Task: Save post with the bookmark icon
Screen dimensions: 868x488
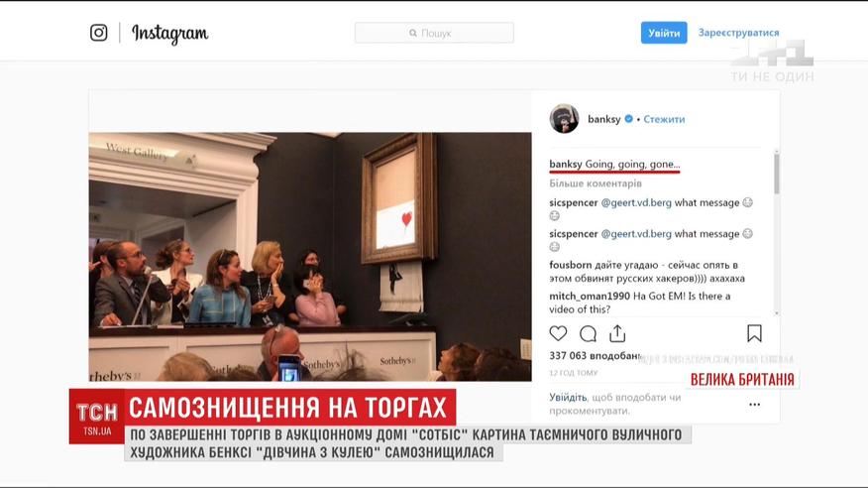Action: [754, 333]
